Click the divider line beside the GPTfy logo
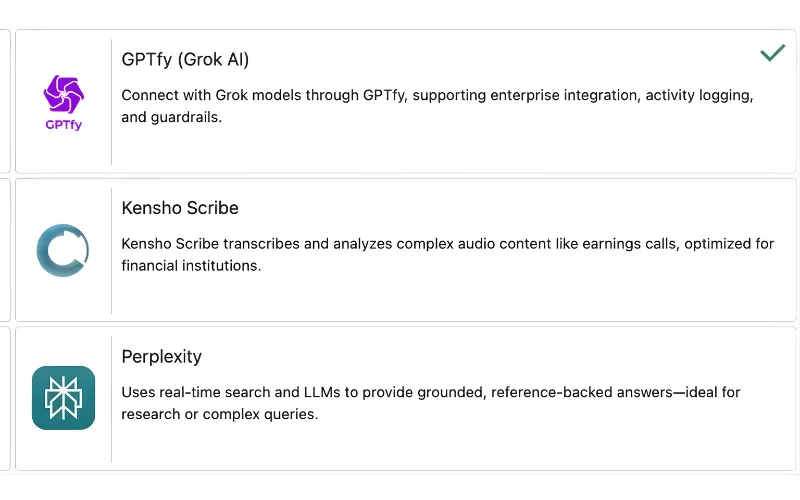 (x=111, y=101)
